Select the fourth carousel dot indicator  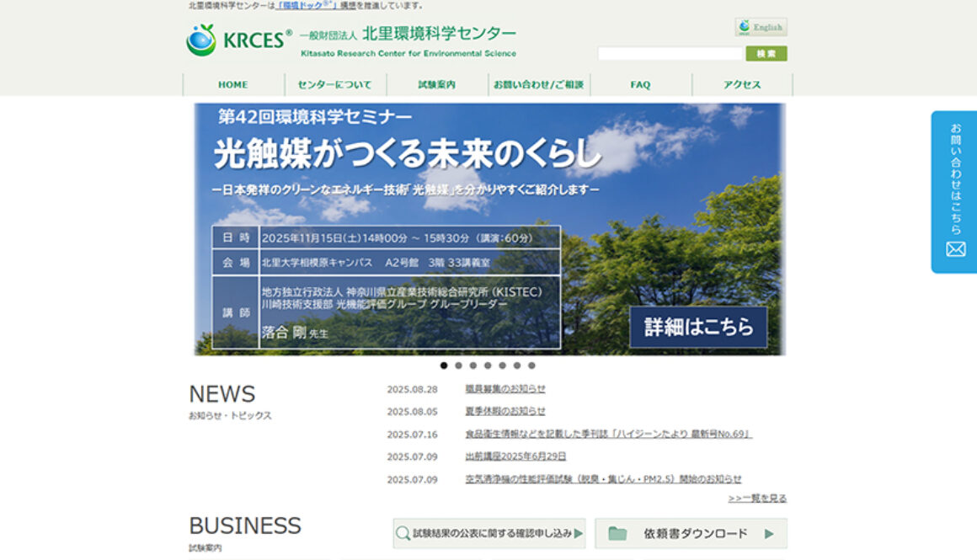488,365
